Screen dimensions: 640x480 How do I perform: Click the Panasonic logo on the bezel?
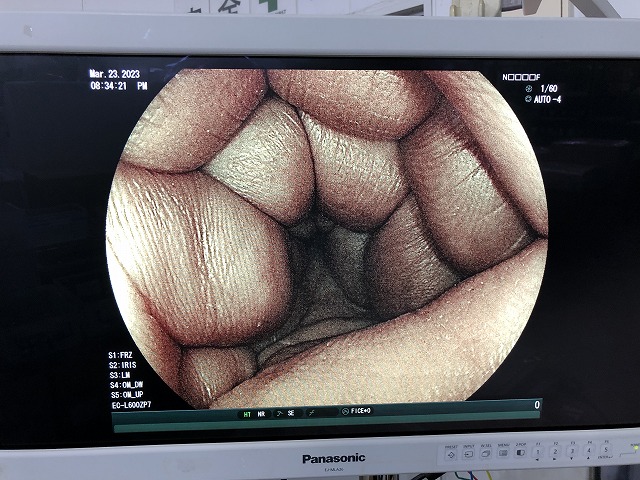pos(333,458)
